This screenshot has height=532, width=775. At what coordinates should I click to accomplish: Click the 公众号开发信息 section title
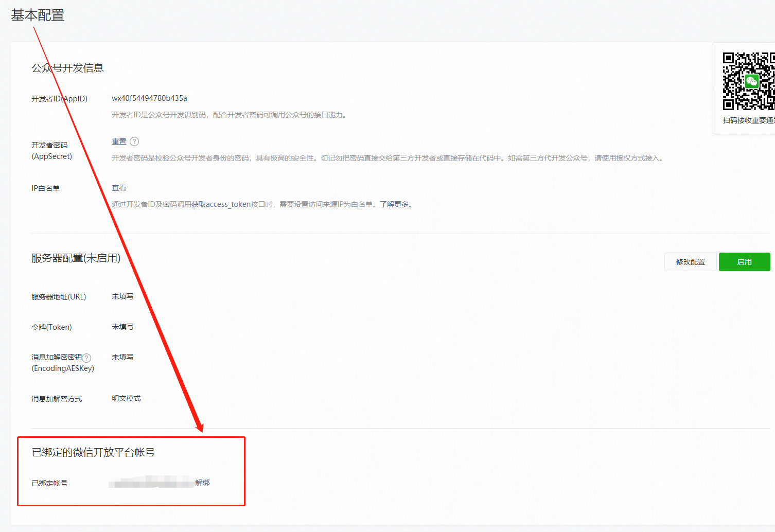click(67, 68)
